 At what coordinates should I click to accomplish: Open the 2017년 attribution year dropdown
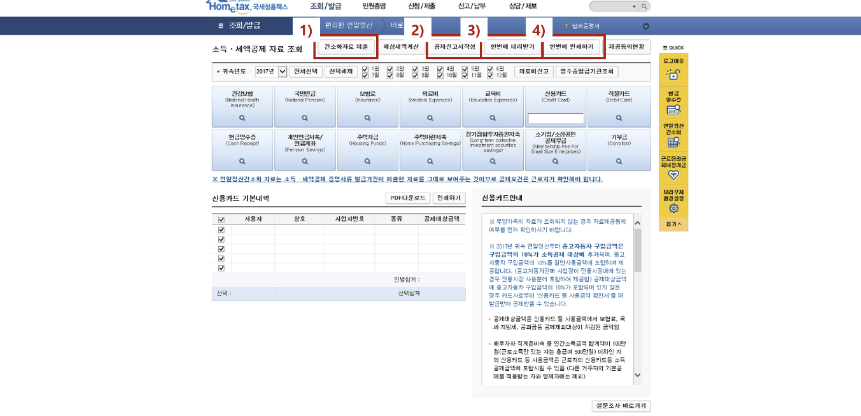click(x=271, y=71)
